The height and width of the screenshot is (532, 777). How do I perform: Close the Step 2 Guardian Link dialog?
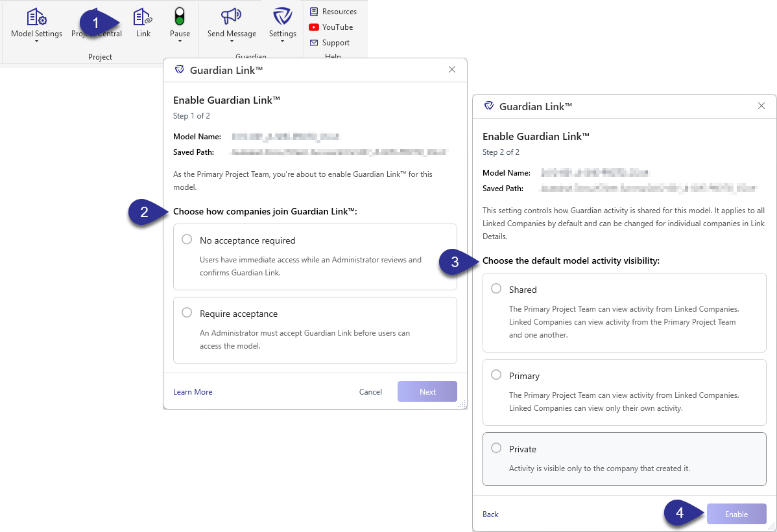761,106
